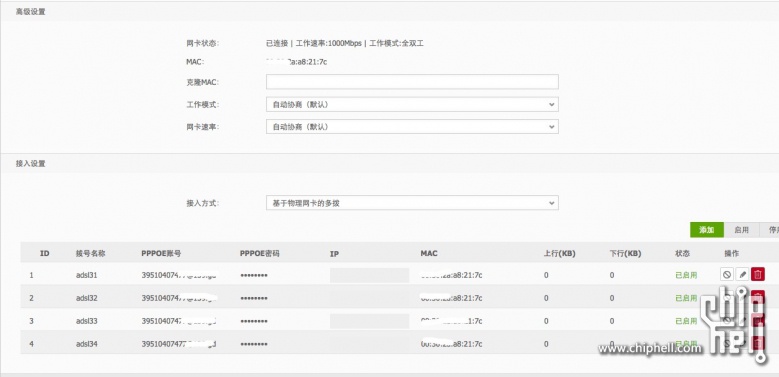Image resolution: width=779 pixels, height=377 pixels.
Task: Click the PPPOE密码 column header
Action: [x=259, y=253]
